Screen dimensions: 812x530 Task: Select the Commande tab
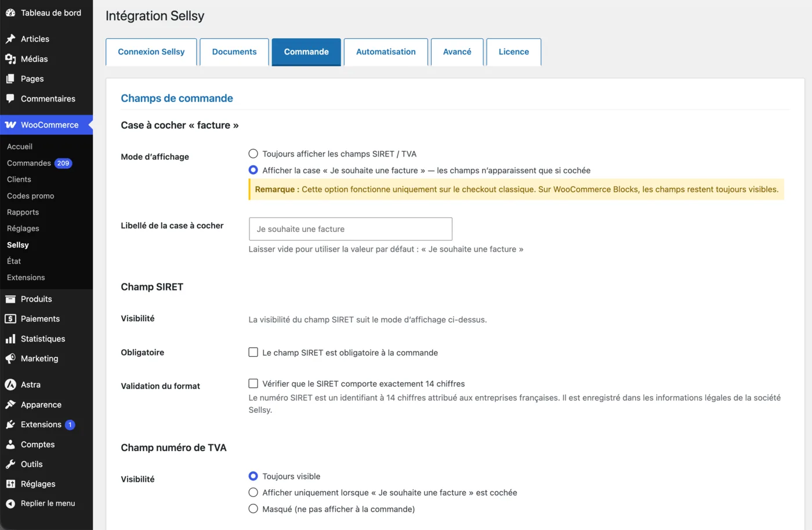[306, 52]
